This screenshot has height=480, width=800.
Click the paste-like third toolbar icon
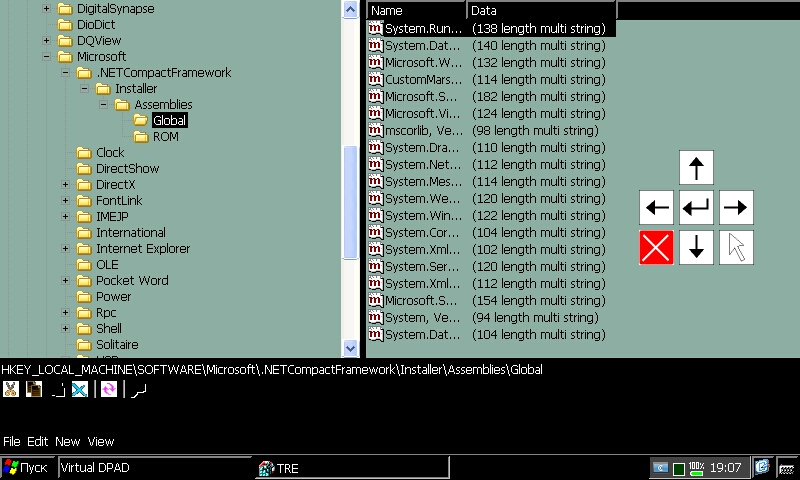[x=57, y=389]
